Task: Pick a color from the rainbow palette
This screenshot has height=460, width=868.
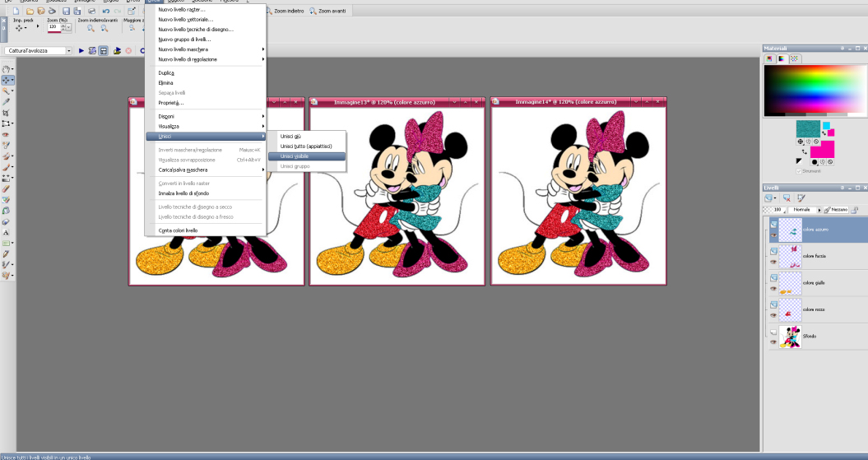Action: pyautogui.click(x=815, y=91)
